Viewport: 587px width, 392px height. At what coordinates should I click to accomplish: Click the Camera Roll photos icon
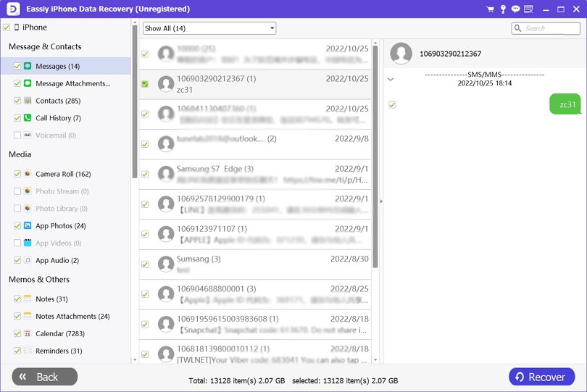click(x=28, y=174)
